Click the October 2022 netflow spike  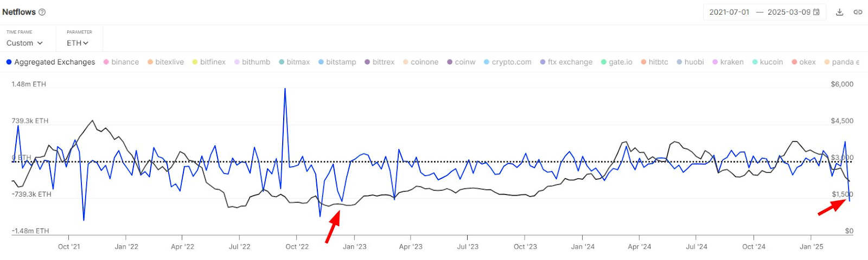[285, 89]
